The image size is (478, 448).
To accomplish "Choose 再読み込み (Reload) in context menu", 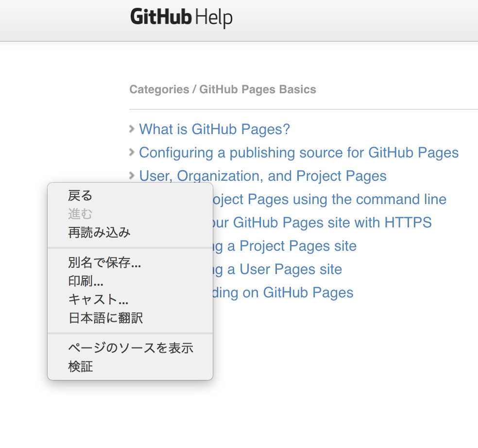I will 130,232.
